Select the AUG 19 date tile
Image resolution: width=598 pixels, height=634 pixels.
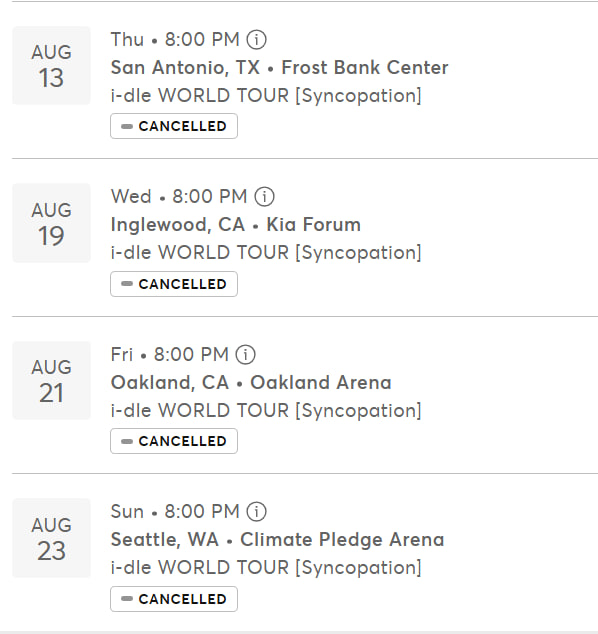tap(51, 223)
